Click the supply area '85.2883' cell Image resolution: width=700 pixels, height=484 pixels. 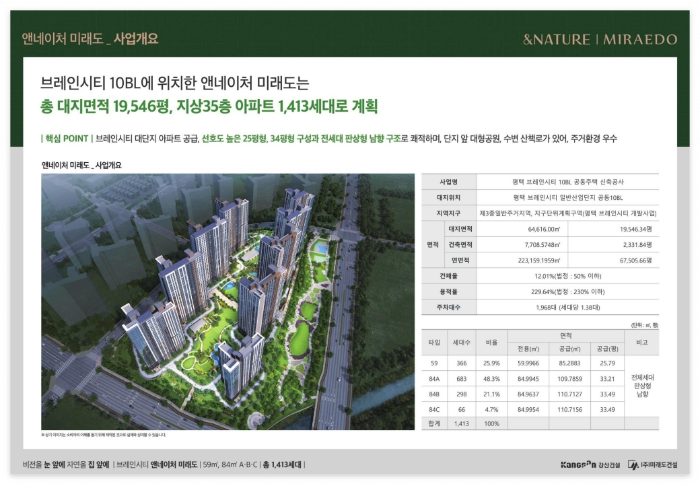[x=569, y=363]
